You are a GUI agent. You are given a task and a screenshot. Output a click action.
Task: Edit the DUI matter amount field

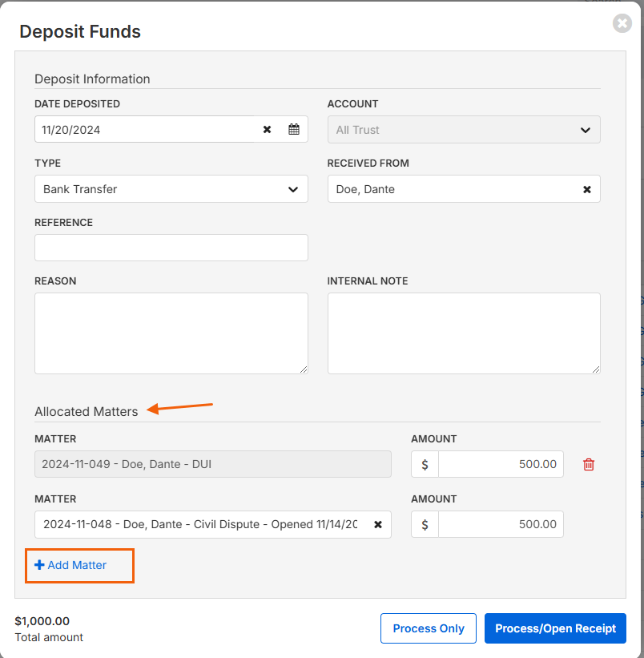click(501, 464)
